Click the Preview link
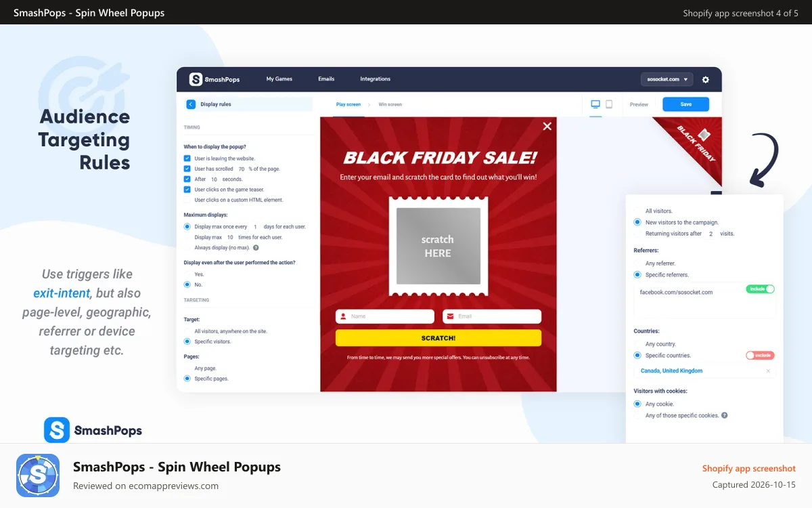This screenshot has height=508, width=812. (639, 105)
